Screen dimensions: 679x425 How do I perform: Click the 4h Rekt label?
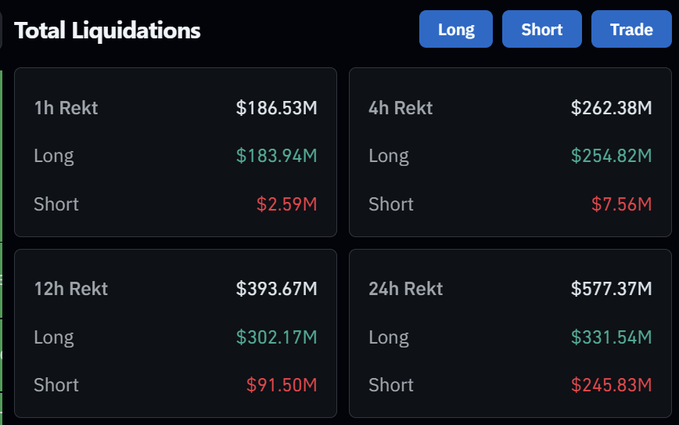click(401, 108)
